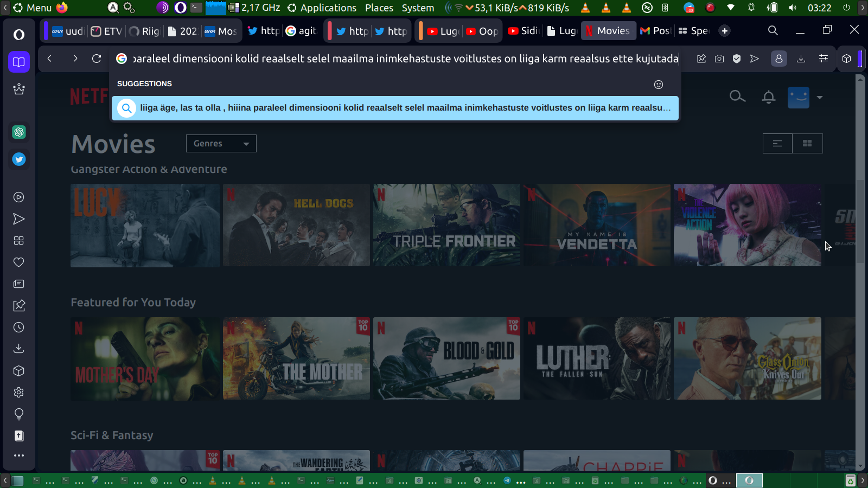Open the toolbar extensions cube button
Screen dimensions: 868x488
click(x=847, y=59)
